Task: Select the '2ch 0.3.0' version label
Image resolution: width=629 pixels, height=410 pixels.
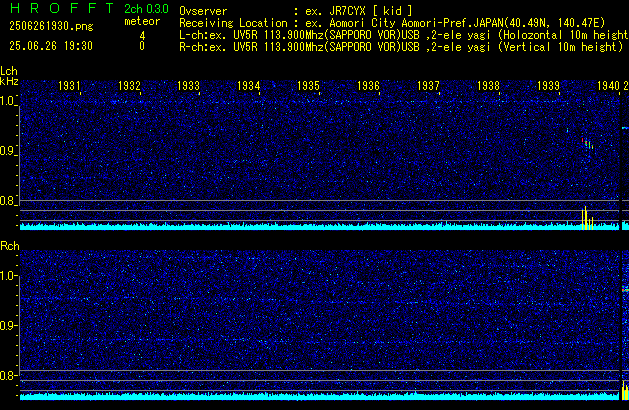Action: (x=146, y=9)
